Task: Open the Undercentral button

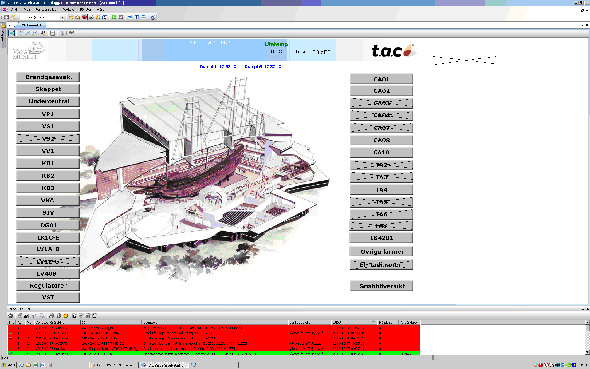Action: tap(48, 101)
